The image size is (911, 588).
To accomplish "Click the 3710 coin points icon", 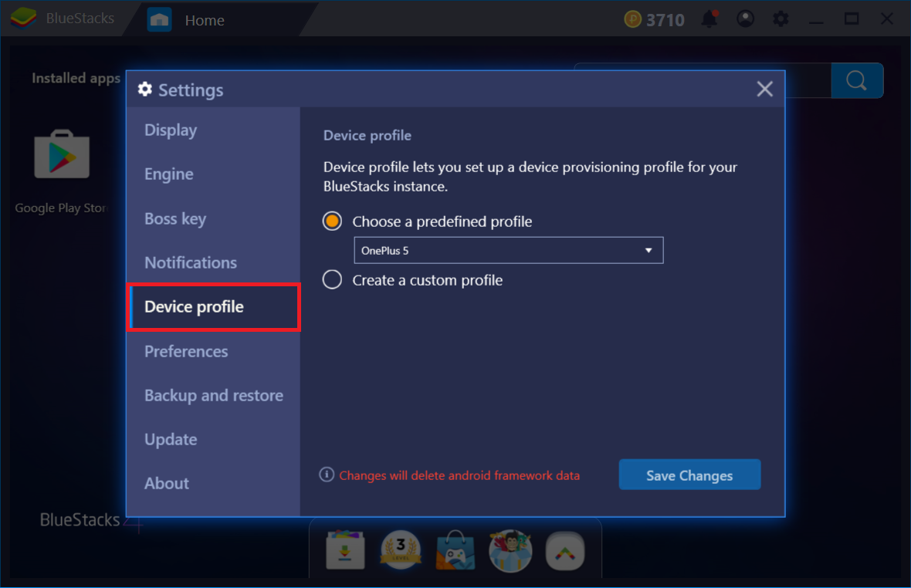I will coord(632,20).
